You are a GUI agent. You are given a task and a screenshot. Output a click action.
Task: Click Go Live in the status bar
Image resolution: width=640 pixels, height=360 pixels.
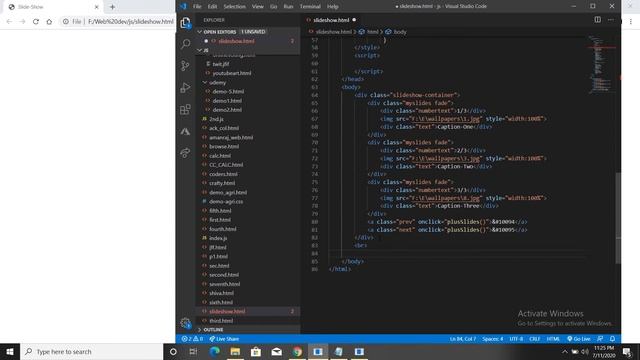(x=579, y=339)
